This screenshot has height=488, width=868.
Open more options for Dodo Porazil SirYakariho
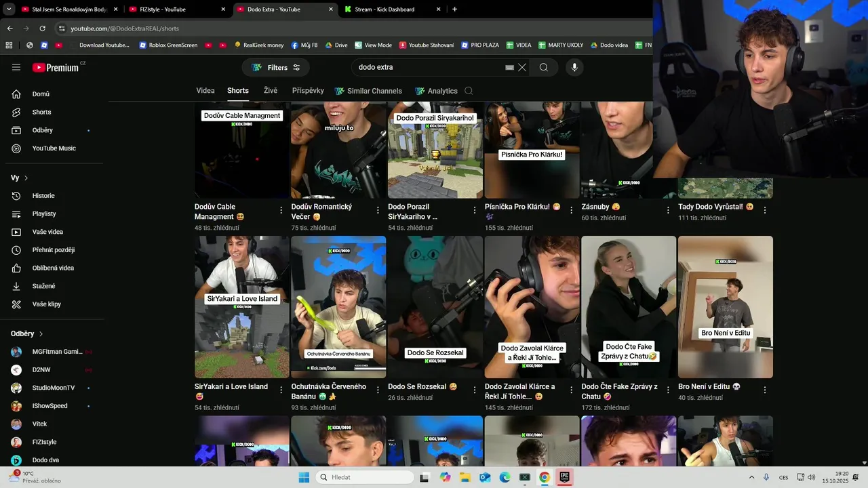pos(475,210)
